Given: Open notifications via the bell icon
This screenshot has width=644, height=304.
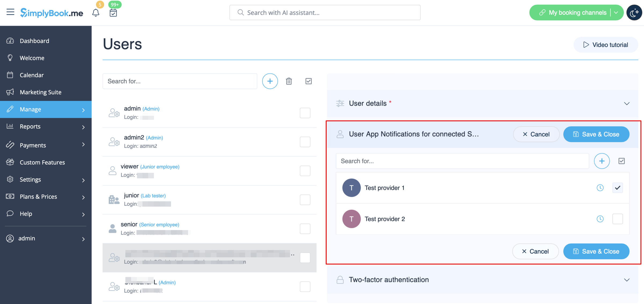Looking at the screenshot, I should click(x=96, y=12).
